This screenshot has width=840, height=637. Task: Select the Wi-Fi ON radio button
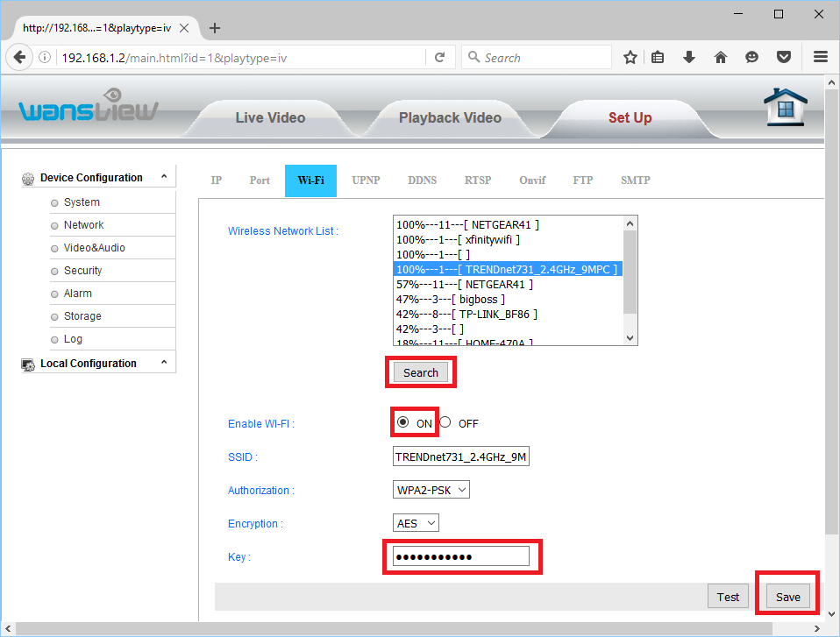(402, 422)
